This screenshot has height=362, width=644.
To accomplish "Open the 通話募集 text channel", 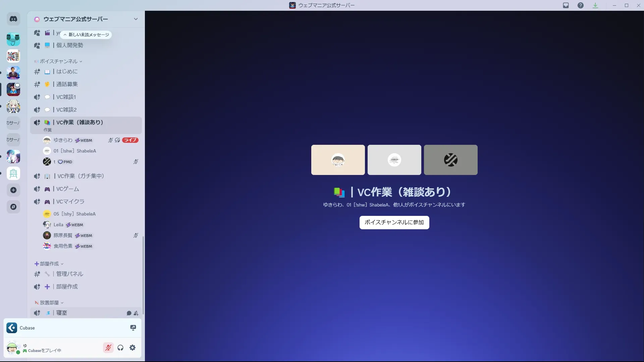I will pos(67,84).
